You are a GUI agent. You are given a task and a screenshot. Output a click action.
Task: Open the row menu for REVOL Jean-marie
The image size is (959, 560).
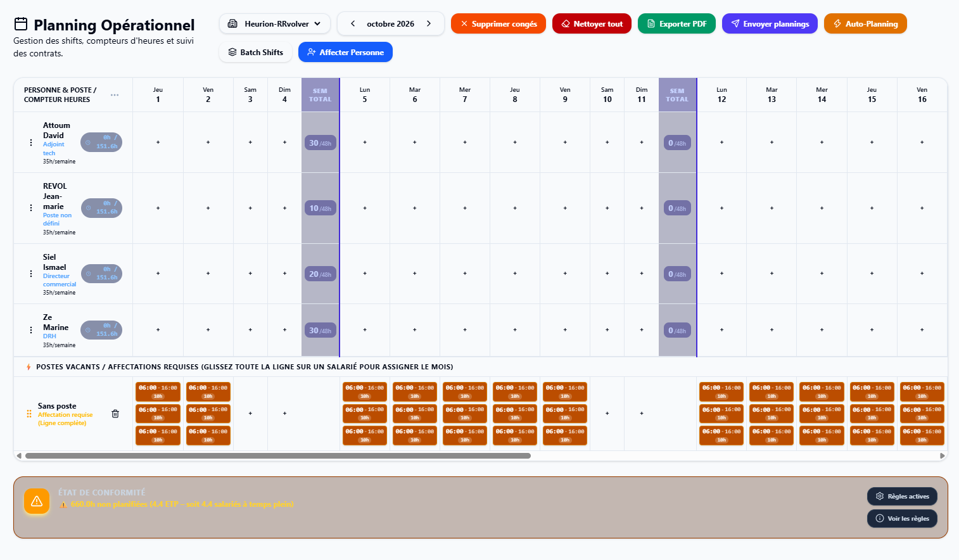(x=31, y=208)
